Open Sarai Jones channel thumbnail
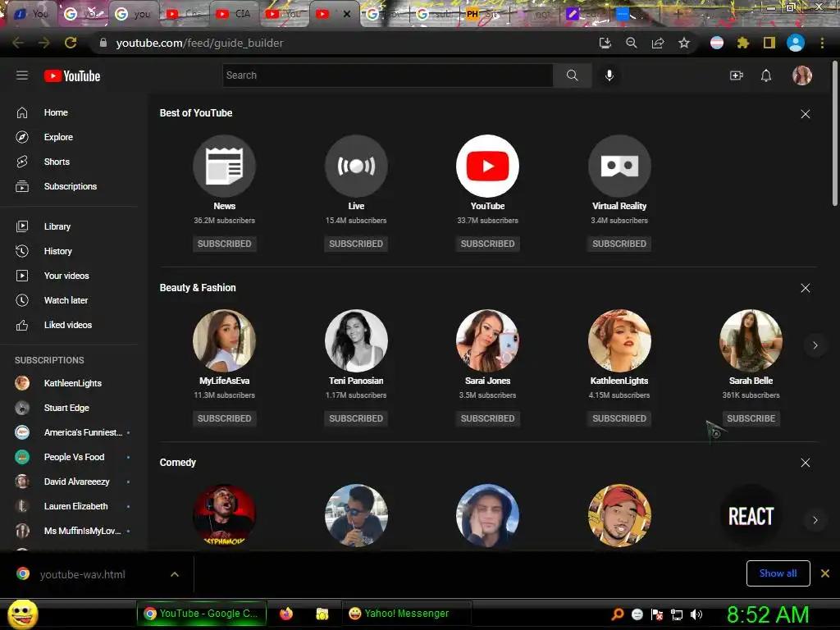The image size is (840, 630). click(487, 340)
